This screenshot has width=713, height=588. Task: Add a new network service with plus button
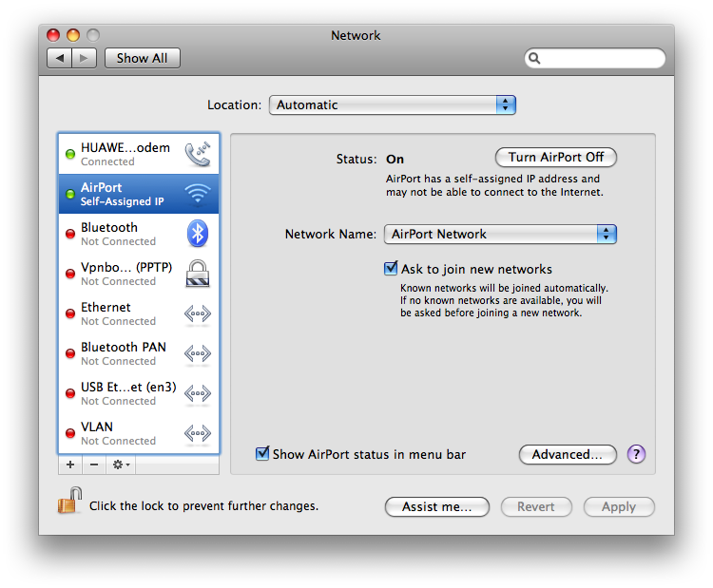pyautogui.click(x=70, y=465)
